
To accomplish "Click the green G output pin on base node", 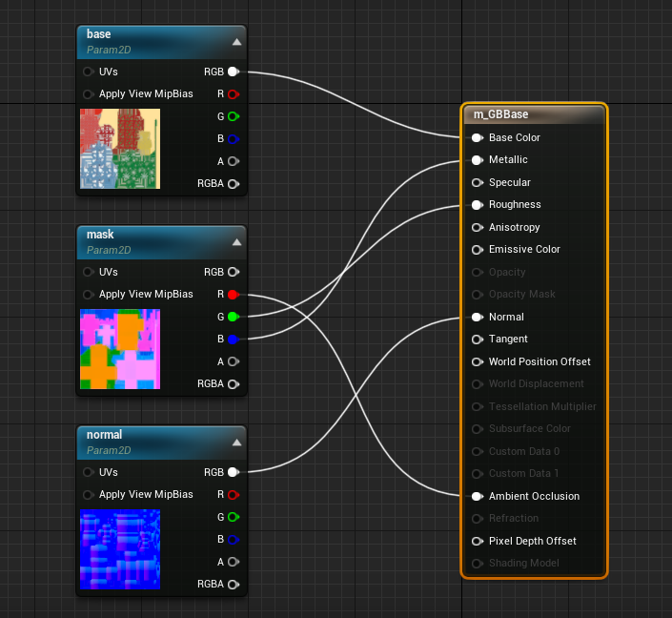I will pos(234,116).
